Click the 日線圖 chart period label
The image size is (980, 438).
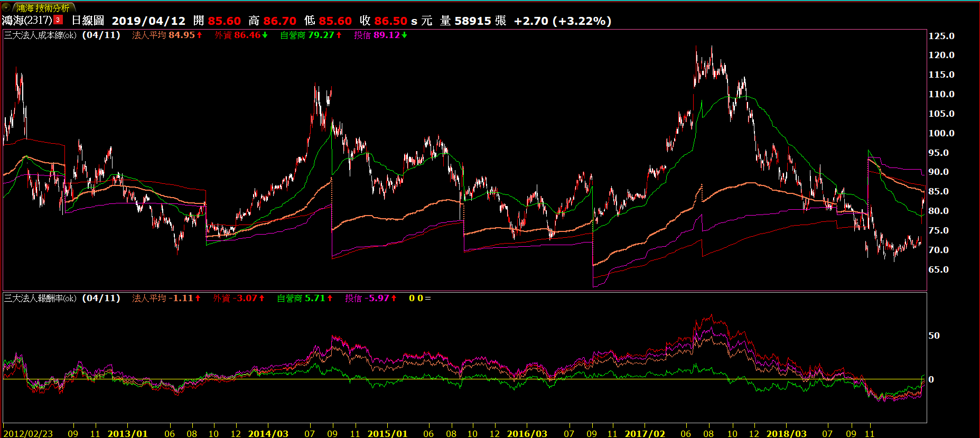click(x=88, y=21)
